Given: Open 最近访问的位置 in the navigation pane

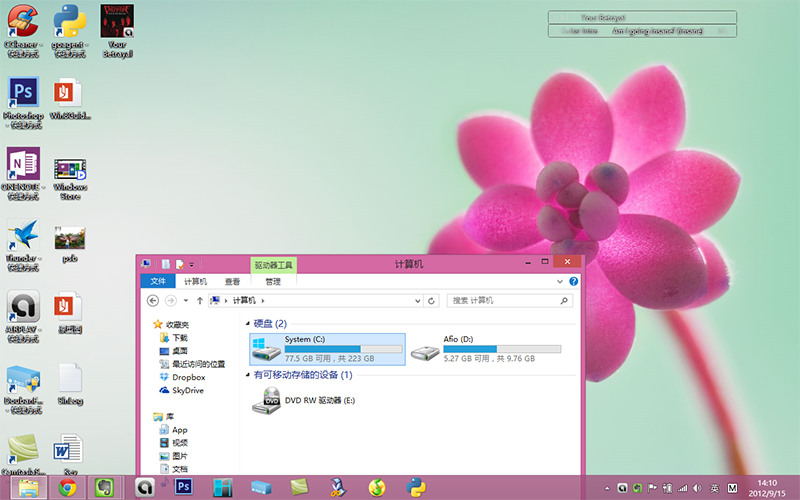Looking at the screenshot, I should pos(192,364).
